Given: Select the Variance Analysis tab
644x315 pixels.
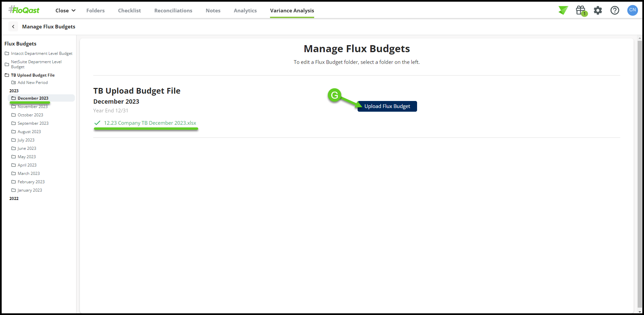Looking at the screenshot, I should 292,10.
